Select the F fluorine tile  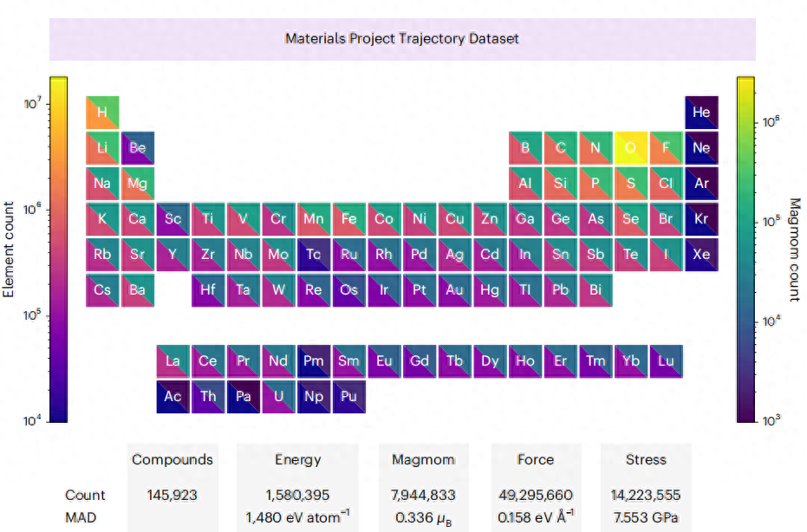[x=666, y=147]
